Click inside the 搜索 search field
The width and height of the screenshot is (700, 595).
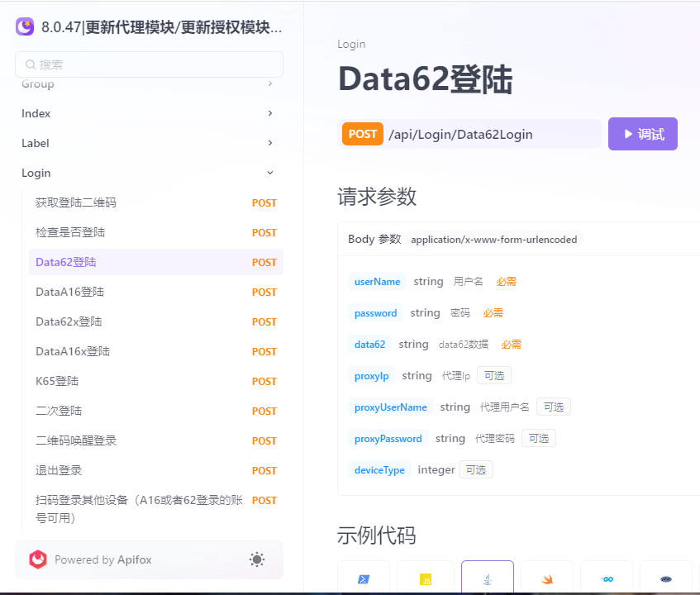coord(149,64)
